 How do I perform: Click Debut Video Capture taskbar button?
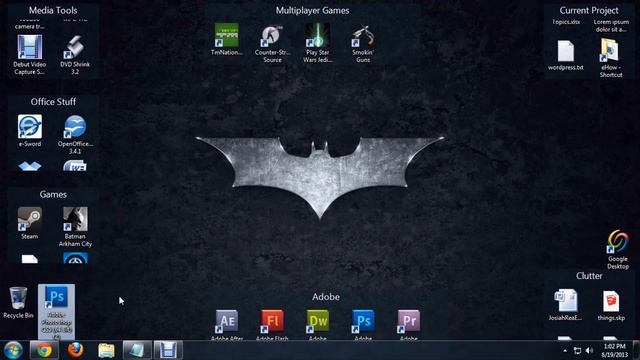pos(168,350)
